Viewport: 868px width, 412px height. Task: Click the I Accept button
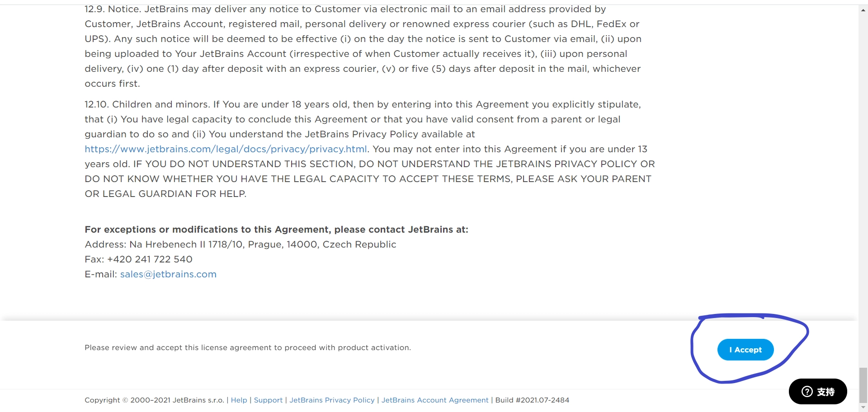point(745,350)
